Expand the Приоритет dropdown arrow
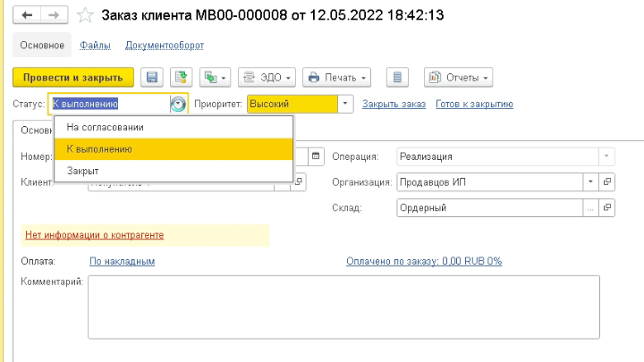The image size is (644, 362). 345,104
